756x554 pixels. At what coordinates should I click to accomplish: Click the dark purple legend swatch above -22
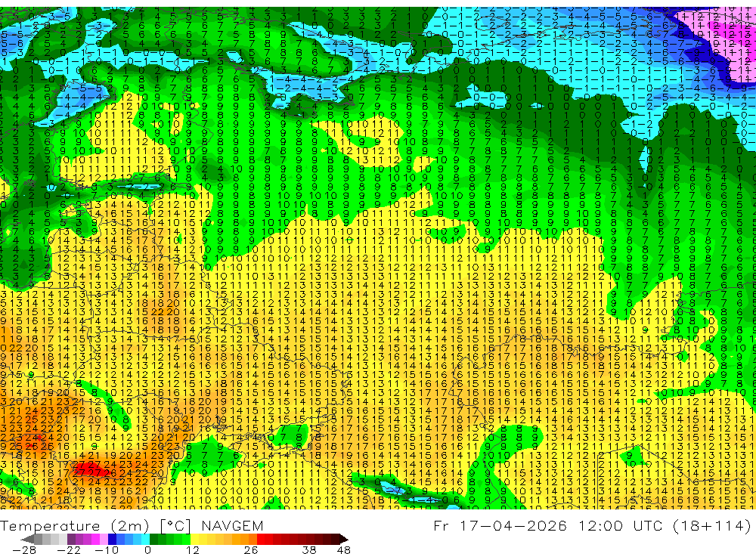71,539
